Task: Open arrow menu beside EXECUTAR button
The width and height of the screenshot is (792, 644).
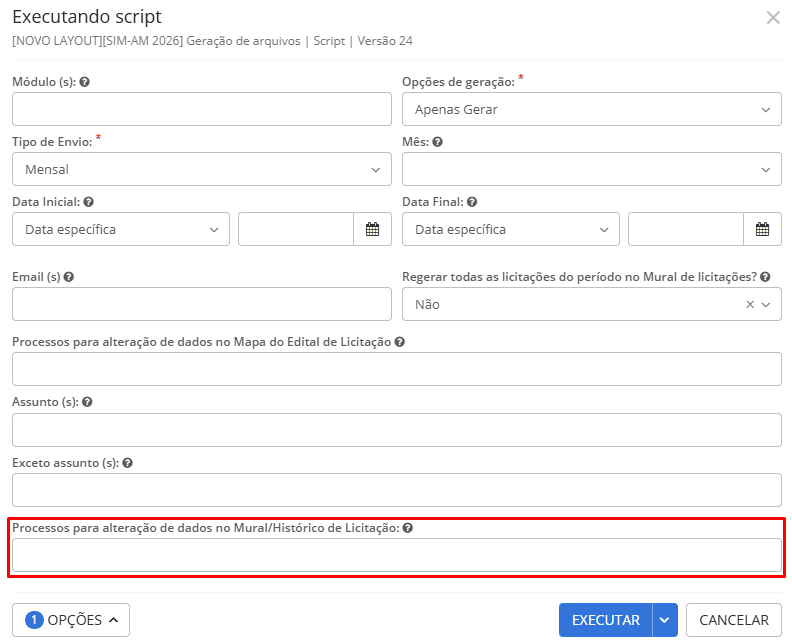Action: click(665, 620)
